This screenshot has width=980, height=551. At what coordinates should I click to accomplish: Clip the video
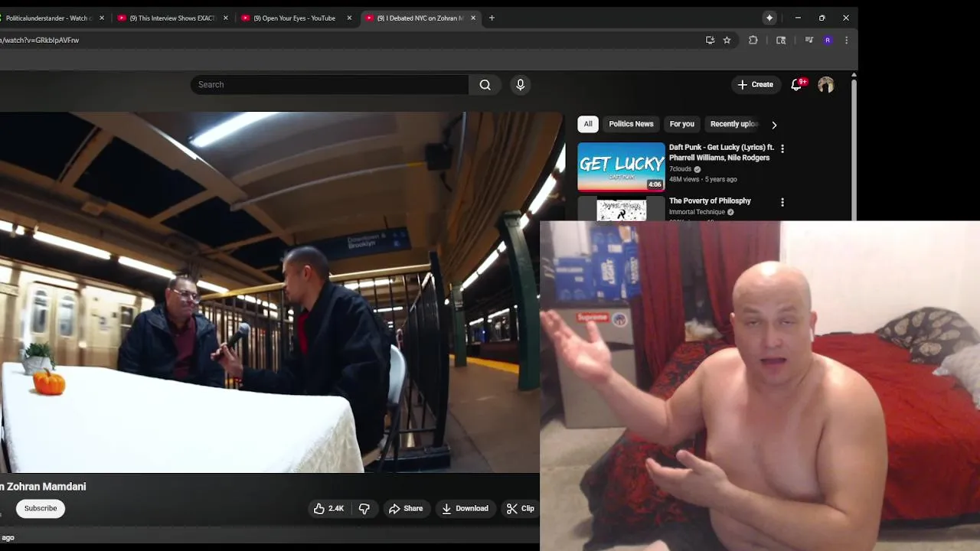pyautogui.click(x=521, y=508)
